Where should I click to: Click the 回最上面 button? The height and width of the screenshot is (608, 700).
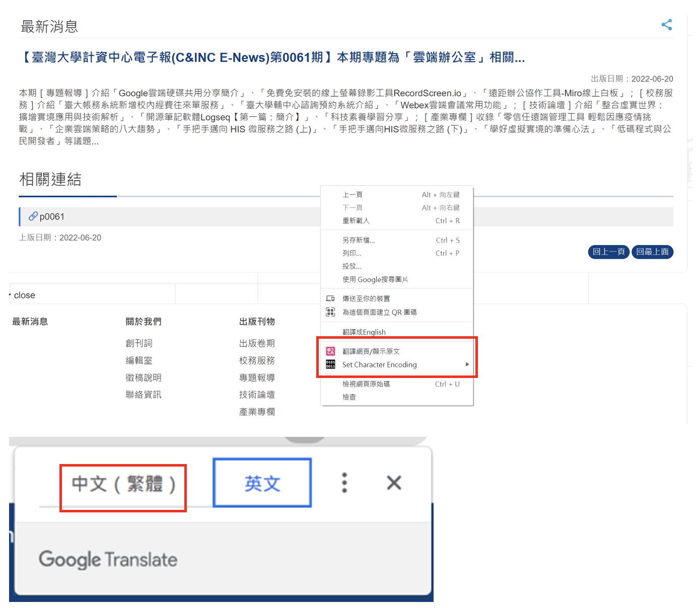tap(652, 252)
